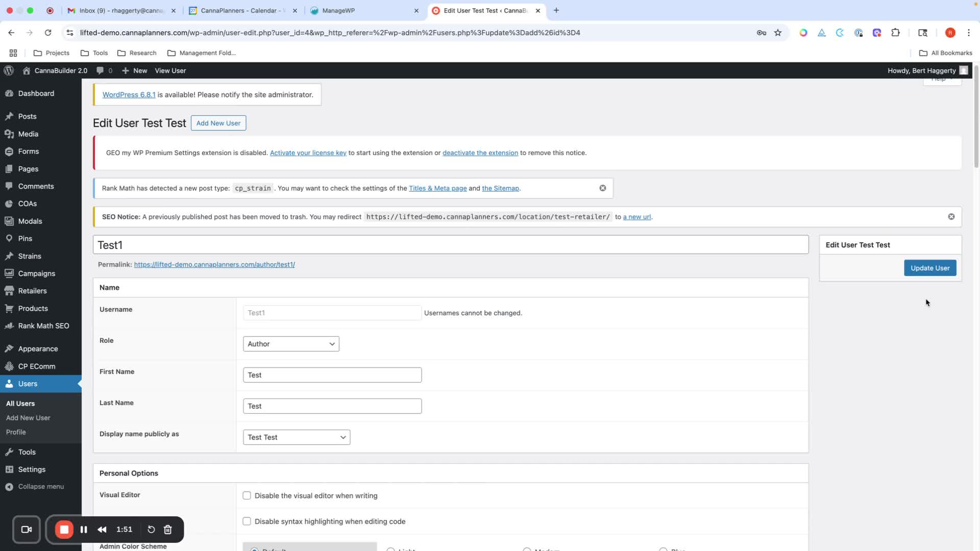This screenshot has width=980, height=551.
Task: Open New menu in admin bar
Action: (135, 70)
